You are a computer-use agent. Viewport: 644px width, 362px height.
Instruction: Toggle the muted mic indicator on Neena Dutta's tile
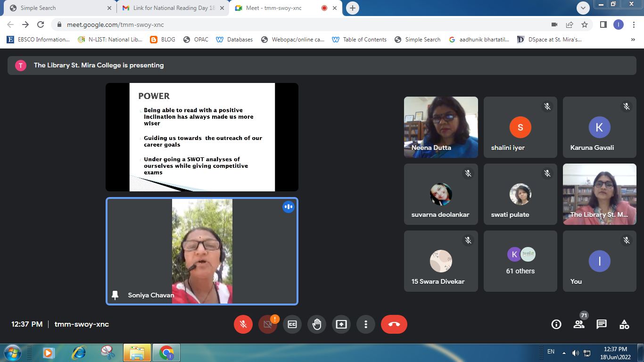coord(469,107)
